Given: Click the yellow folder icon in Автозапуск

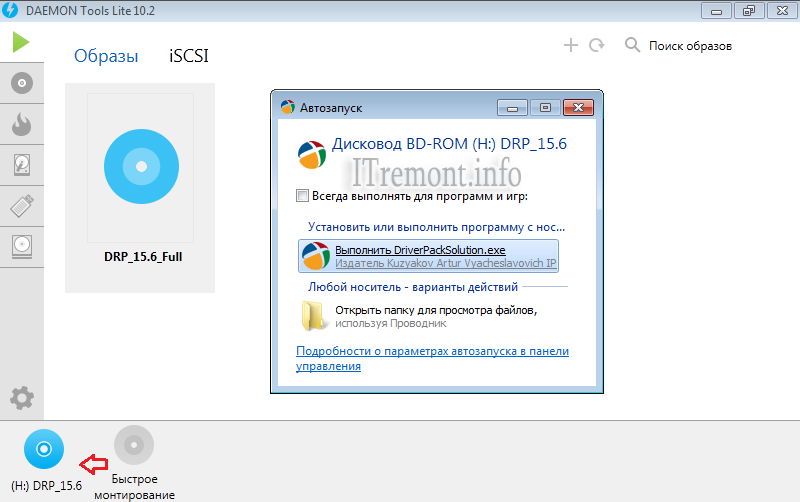Looking at the screenshot, I should point(313,315).
